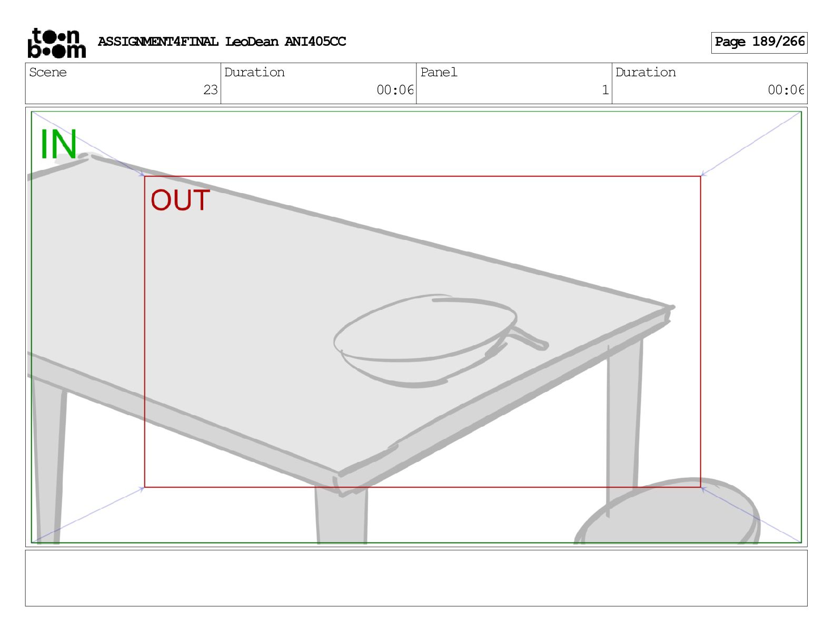Click the scene Duration value 00:06

click(x=395, y=90)
